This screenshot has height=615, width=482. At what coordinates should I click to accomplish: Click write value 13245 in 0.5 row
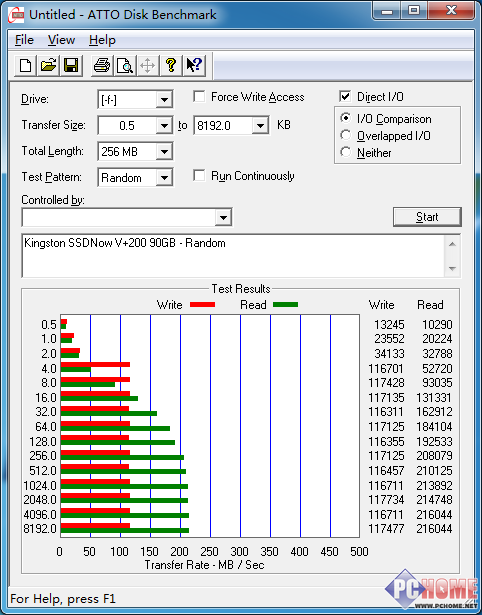point(389,325)
